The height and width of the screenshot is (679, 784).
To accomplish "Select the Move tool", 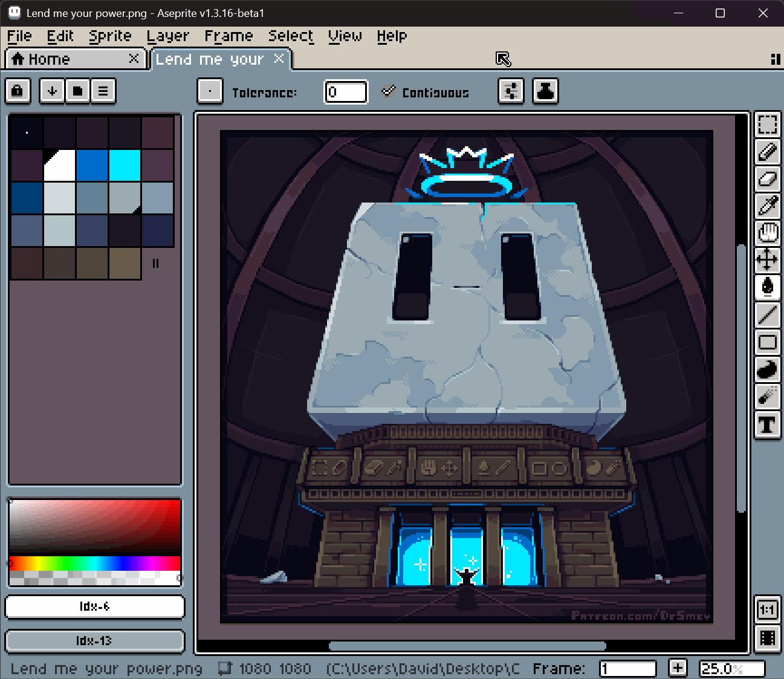I will [767, 260].
